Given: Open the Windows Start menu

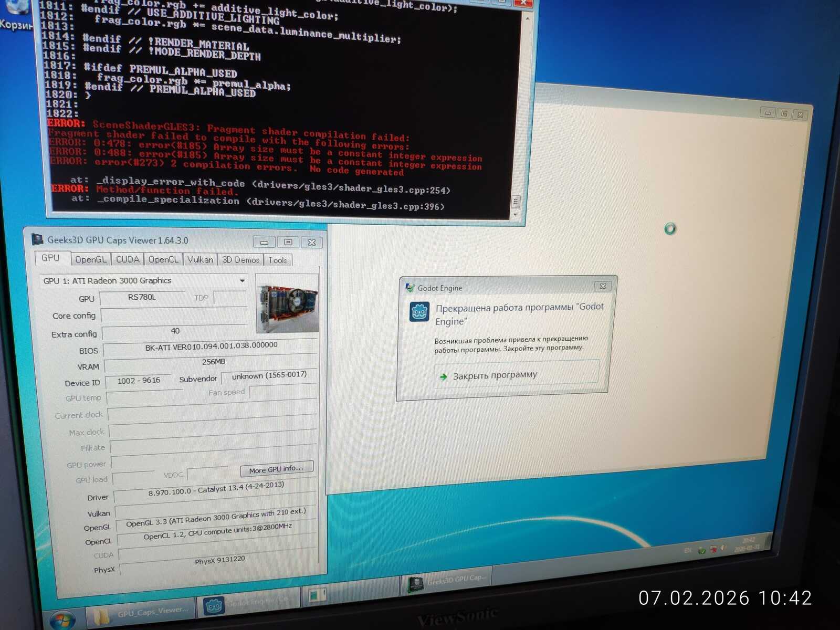Looking at the screenshot, I should click(62, 619).
